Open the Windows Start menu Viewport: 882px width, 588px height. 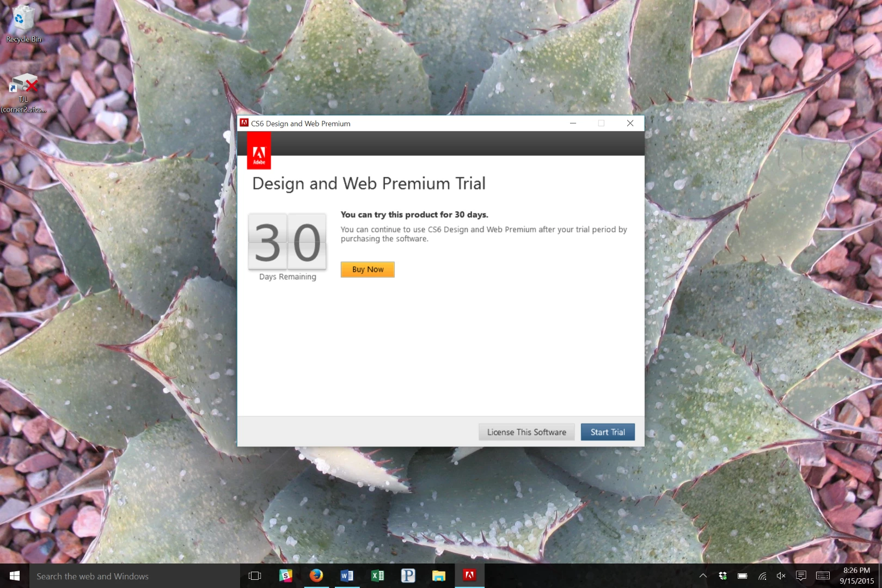coord(15,575)
